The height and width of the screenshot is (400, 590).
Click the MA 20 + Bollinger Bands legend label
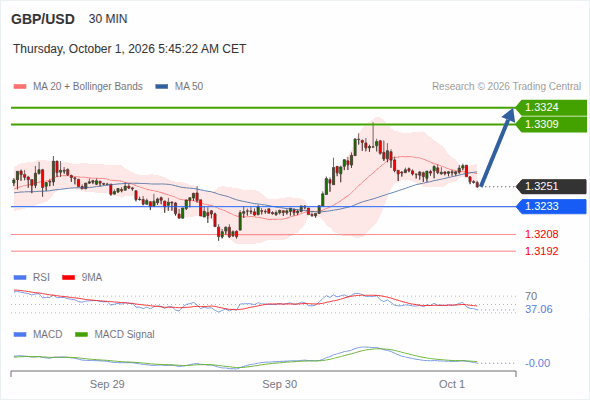tap(88, 87)
